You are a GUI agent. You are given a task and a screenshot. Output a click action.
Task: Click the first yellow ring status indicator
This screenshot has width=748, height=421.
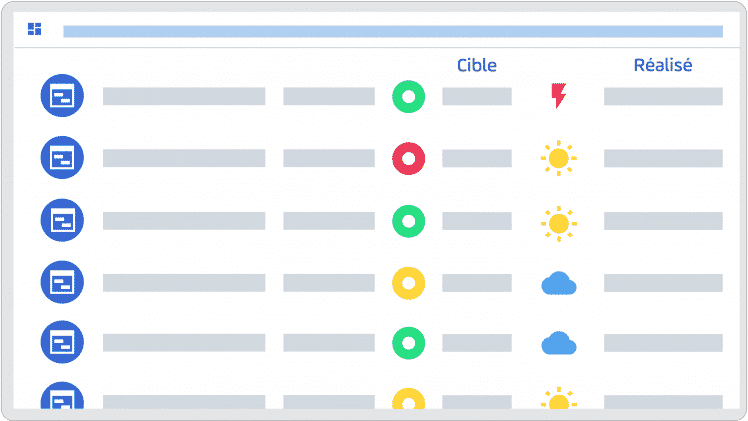point(408,283)
